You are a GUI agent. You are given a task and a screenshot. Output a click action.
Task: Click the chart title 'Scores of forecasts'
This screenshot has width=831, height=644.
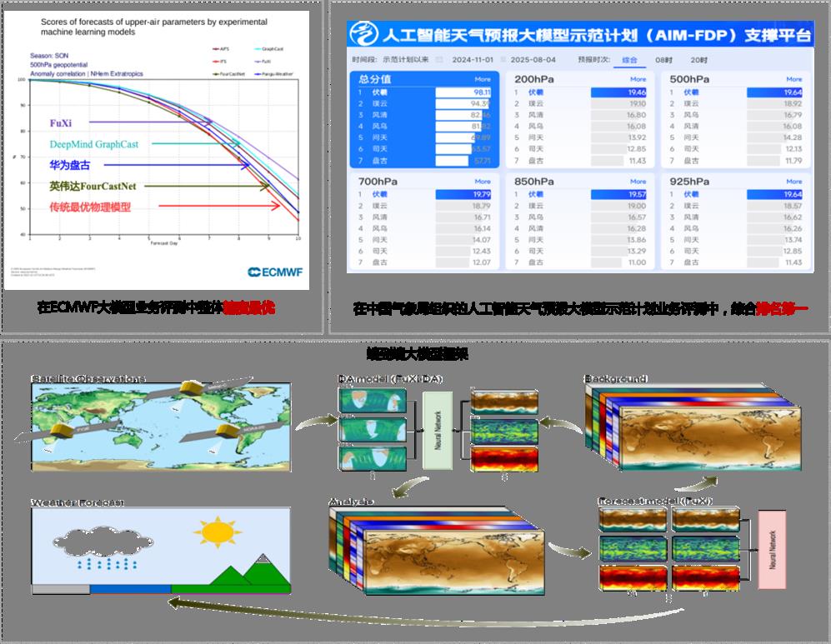(153, 27)
